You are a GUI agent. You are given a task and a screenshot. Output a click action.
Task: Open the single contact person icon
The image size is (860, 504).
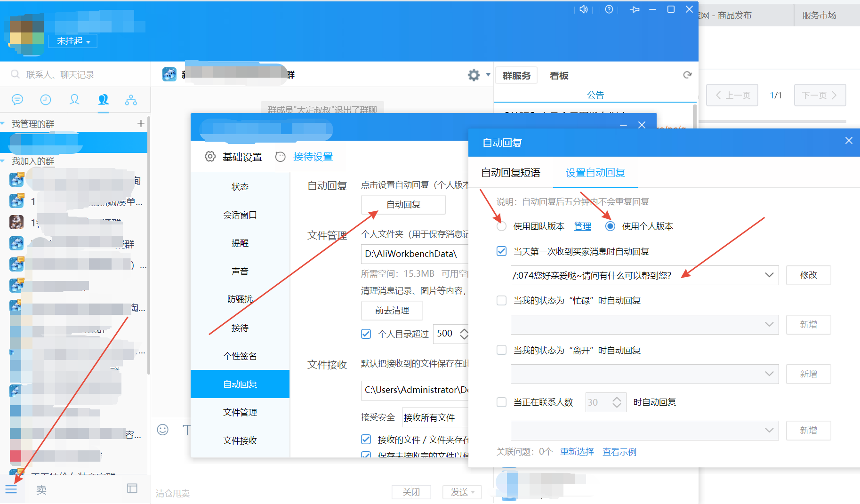[x=74, y=100]
